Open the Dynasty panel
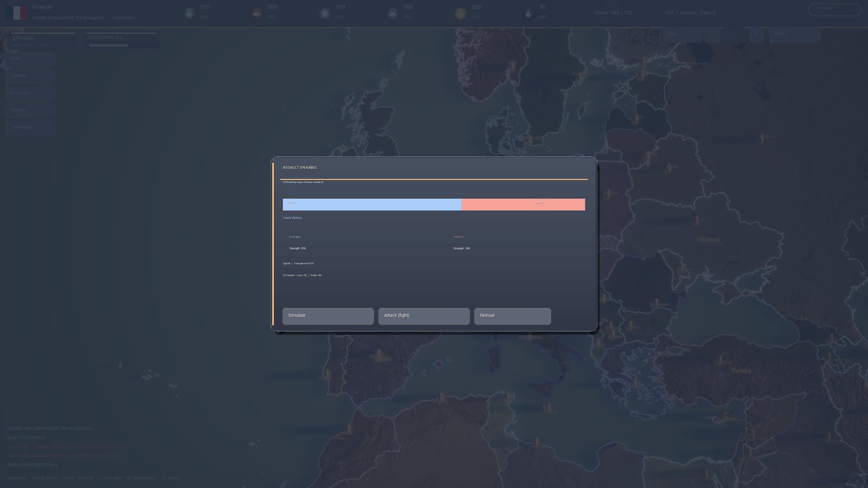The height and width of the screenshot is (488, 868). pos(30,76)
